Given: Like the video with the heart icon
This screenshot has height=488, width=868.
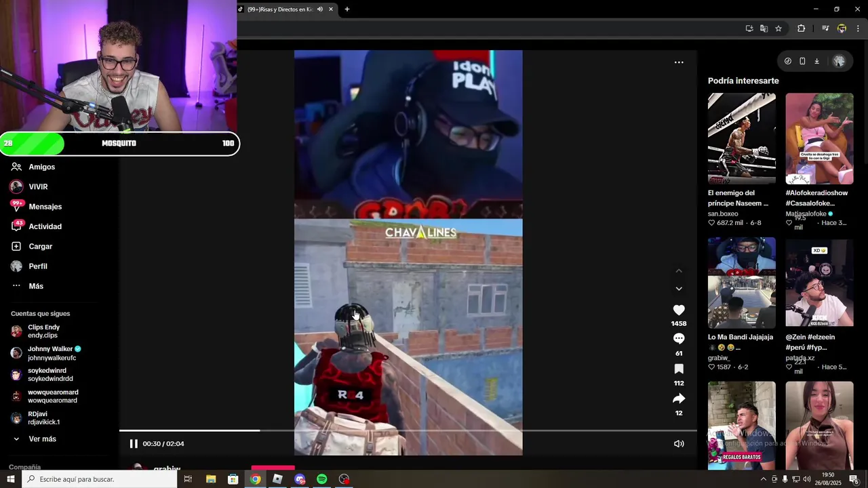Looking at the screenshot, I should point(679,310).
